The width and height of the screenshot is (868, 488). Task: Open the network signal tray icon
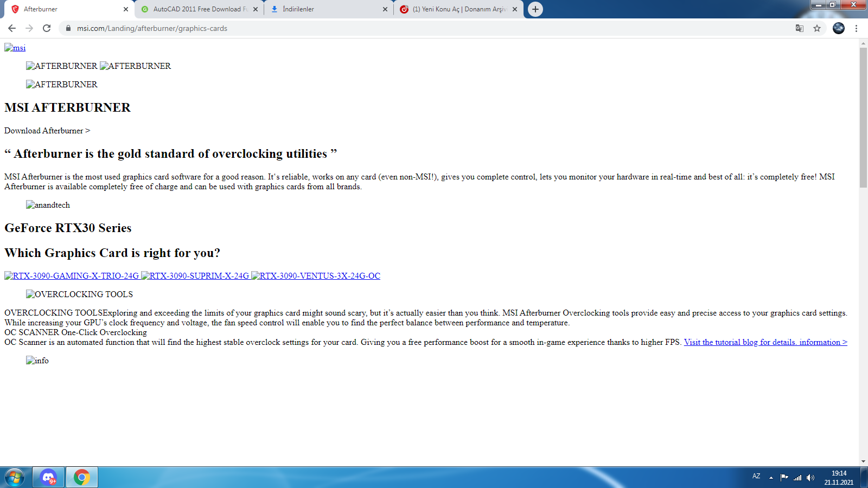tap(797, 478)
